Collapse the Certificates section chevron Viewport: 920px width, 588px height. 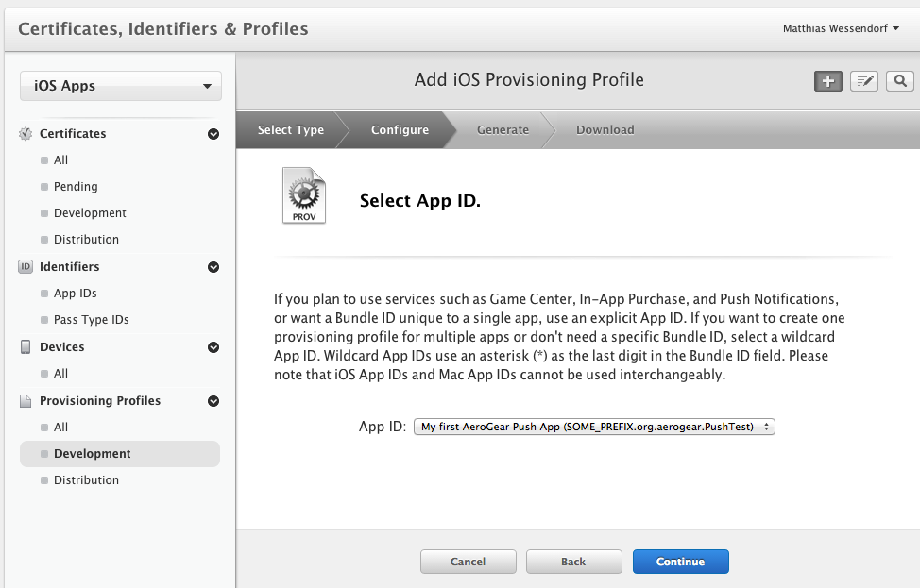click(x=213, y=133)
